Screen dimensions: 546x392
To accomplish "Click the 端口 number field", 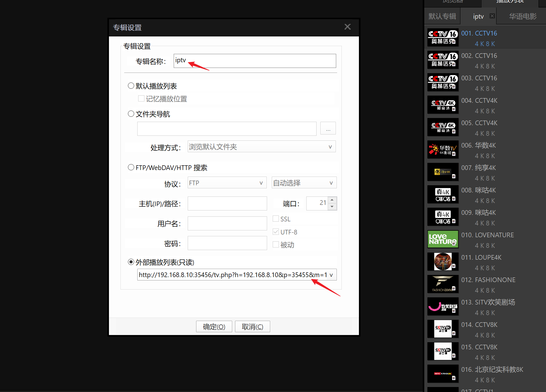I will 317,203.
